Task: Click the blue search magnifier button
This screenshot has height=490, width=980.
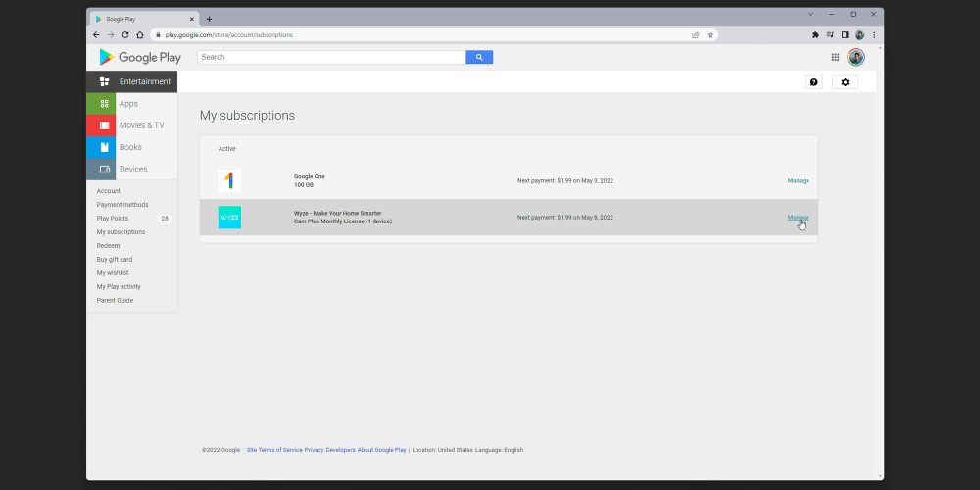Action: pyautogui.click(x=479, y=58)
